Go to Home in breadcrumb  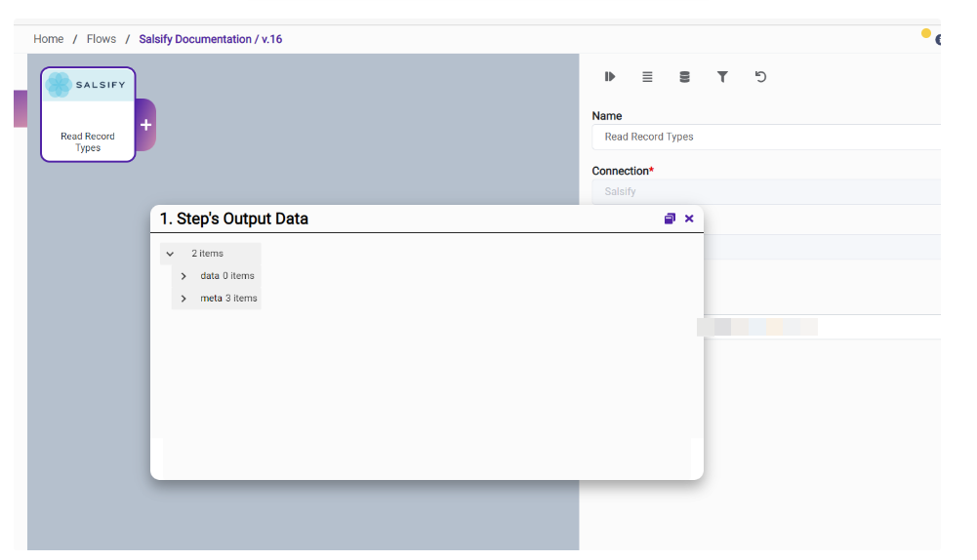49,39
